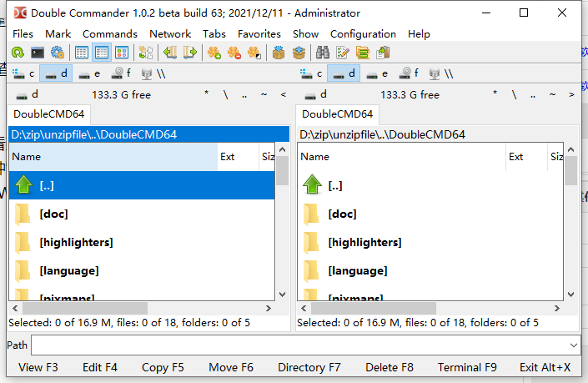Select drive d in right drive bar
The height and width of the screenshot is (383, 588).
(x=344, y=73)
